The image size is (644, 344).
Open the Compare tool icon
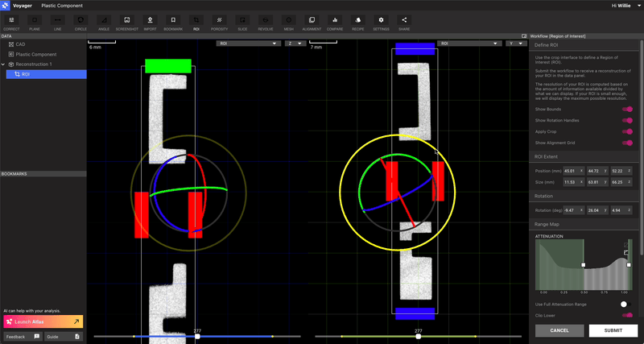[335, 19]
